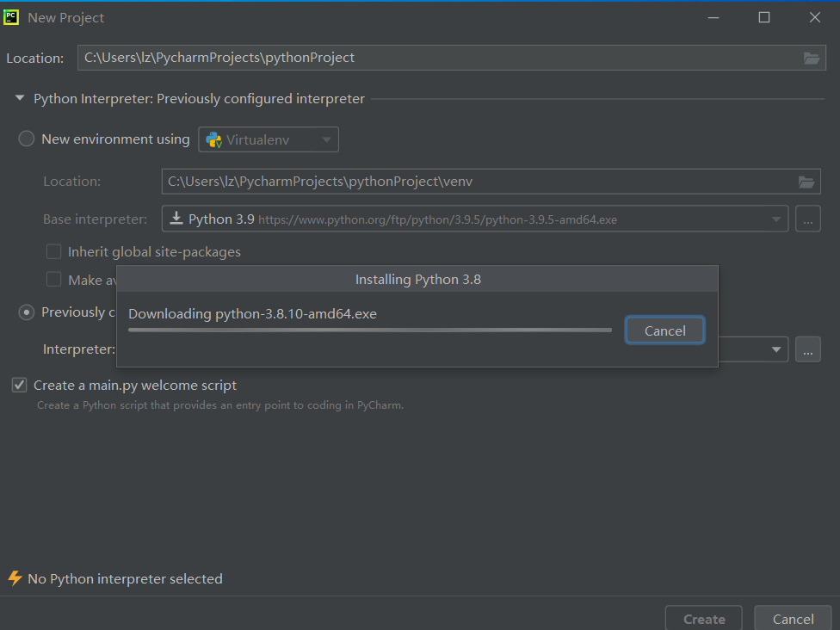Enable Inherit global site-packages checkbox
Screen dimensions: 840x630
click(x=53, y=252)
